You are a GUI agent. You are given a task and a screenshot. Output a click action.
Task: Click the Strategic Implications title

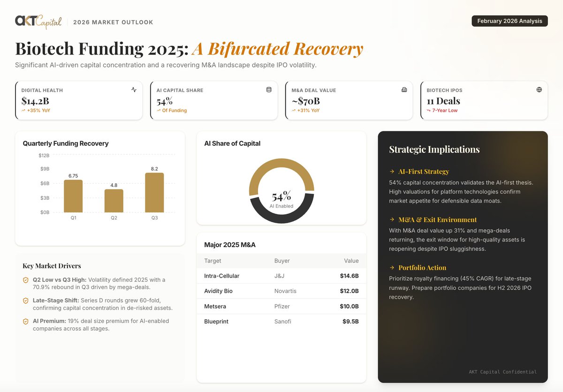tap(434, 150)
